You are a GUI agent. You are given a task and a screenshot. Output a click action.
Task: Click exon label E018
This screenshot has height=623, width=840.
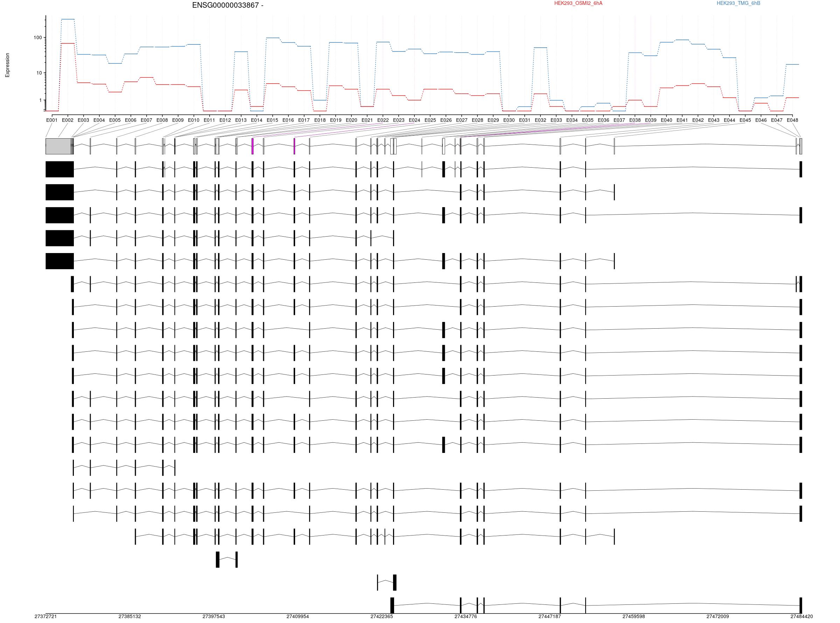[x=320, y=120]
